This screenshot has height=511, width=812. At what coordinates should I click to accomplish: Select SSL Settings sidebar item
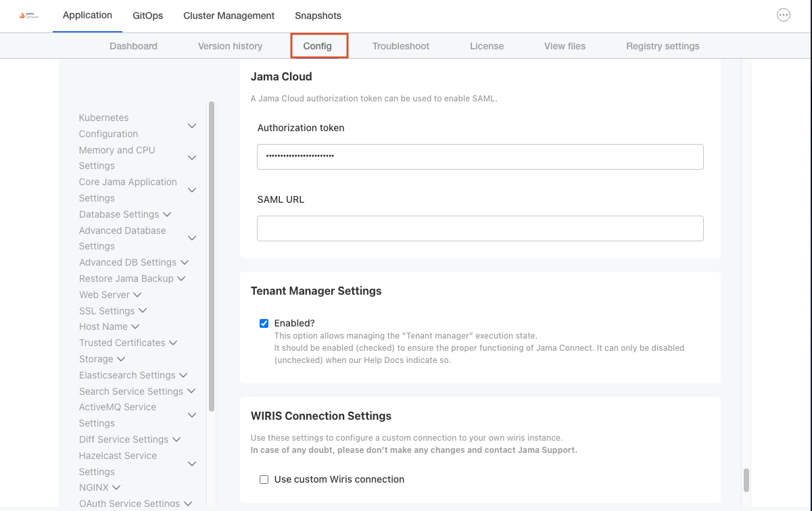point(107,311)
